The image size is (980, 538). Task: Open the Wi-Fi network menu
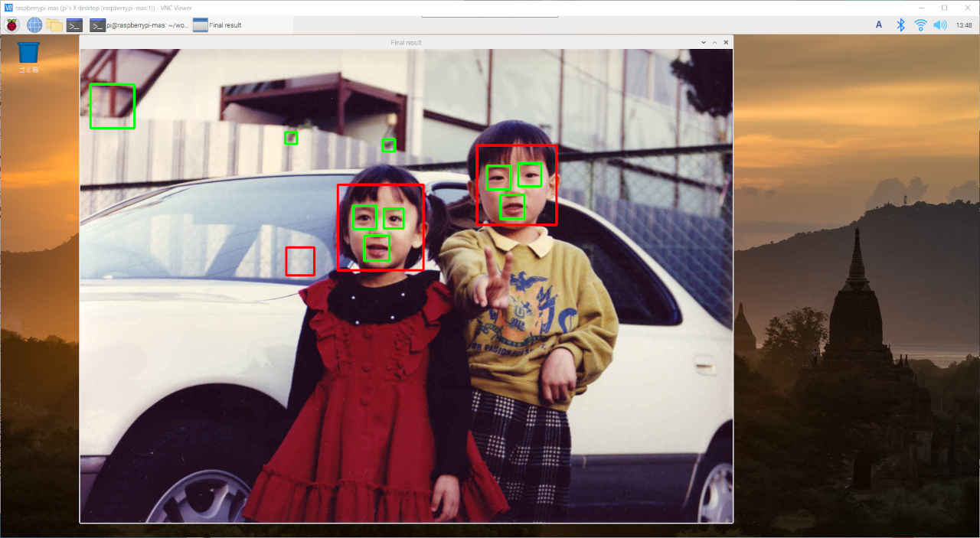tap(920, 25)
